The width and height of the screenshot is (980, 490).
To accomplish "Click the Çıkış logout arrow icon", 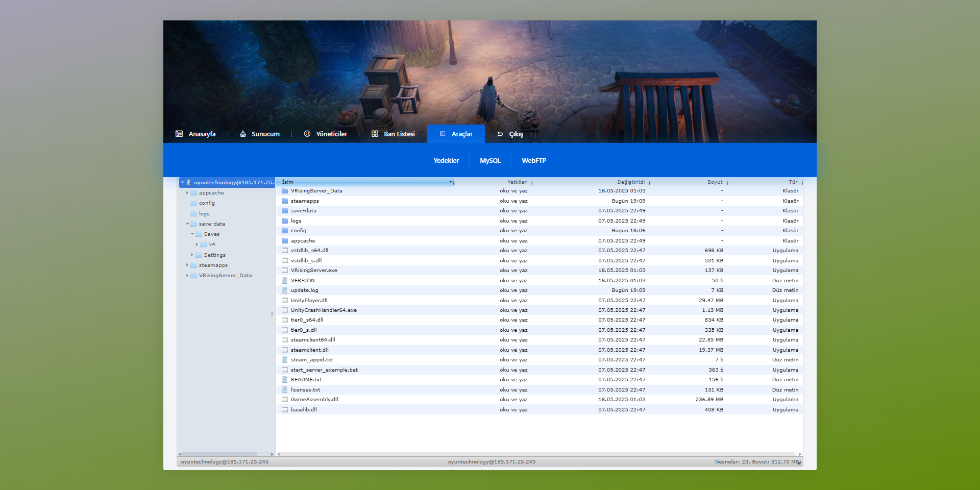I will (500, 134).
